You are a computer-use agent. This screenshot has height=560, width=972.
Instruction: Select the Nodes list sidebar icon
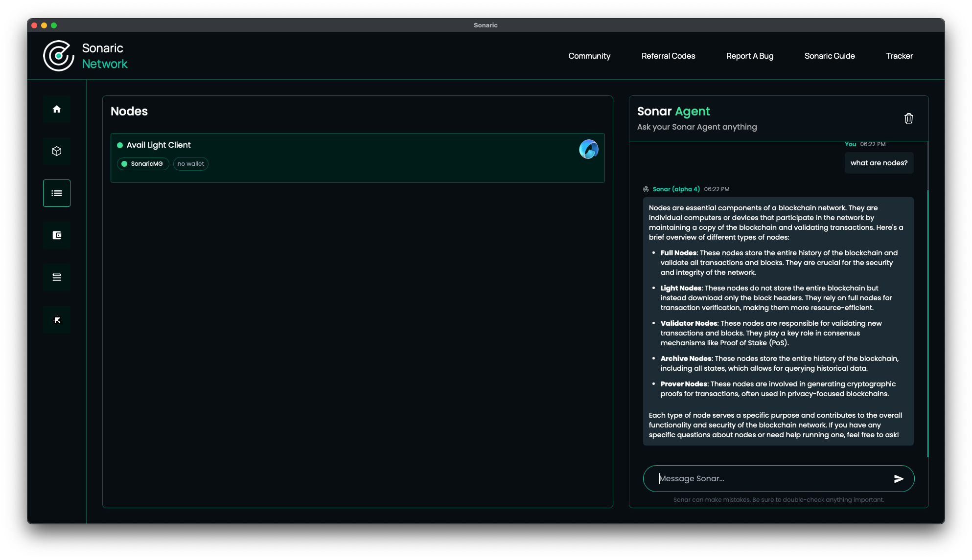(57, 193)
